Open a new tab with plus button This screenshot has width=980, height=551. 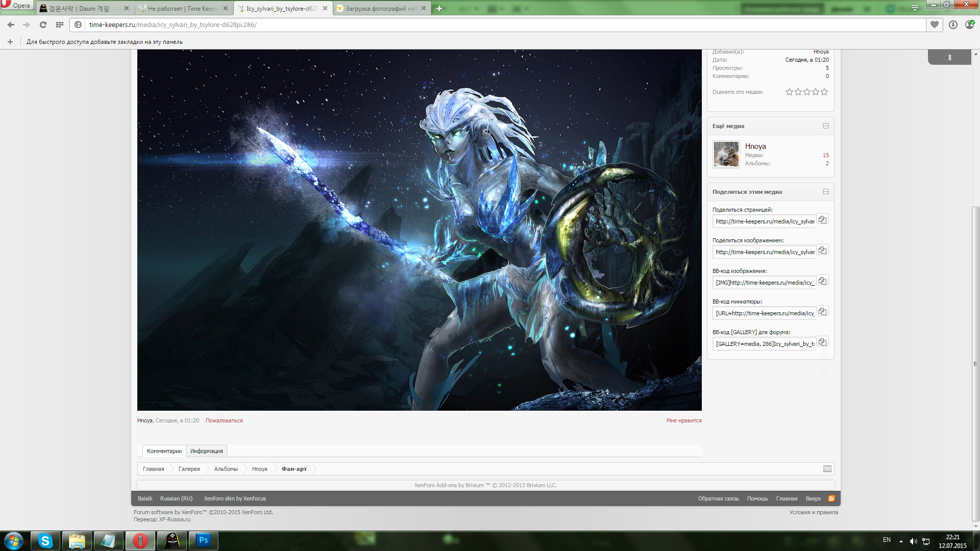439,8
